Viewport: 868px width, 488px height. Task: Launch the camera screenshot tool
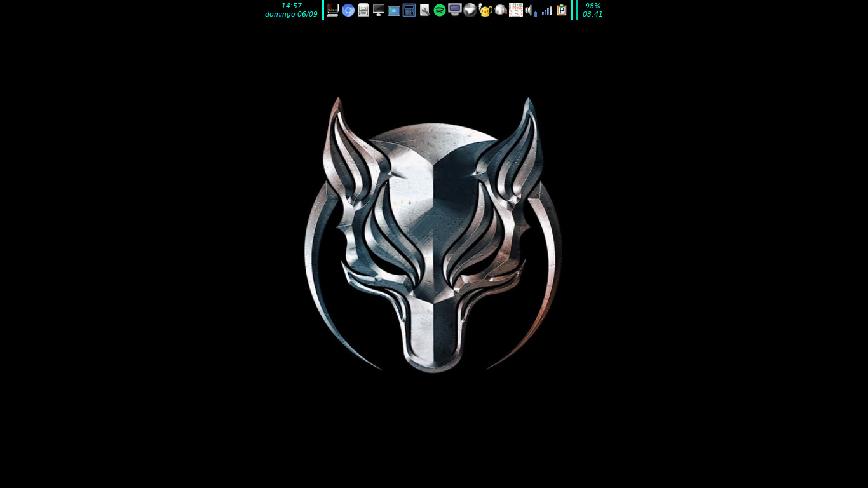[394, 11]
